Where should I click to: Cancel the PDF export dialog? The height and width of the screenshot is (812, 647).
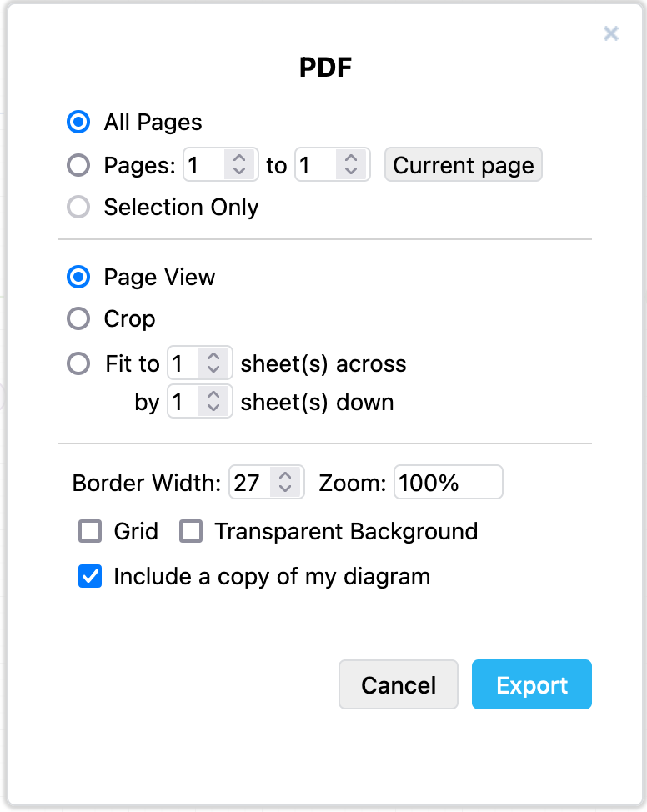tap(398, 684)
